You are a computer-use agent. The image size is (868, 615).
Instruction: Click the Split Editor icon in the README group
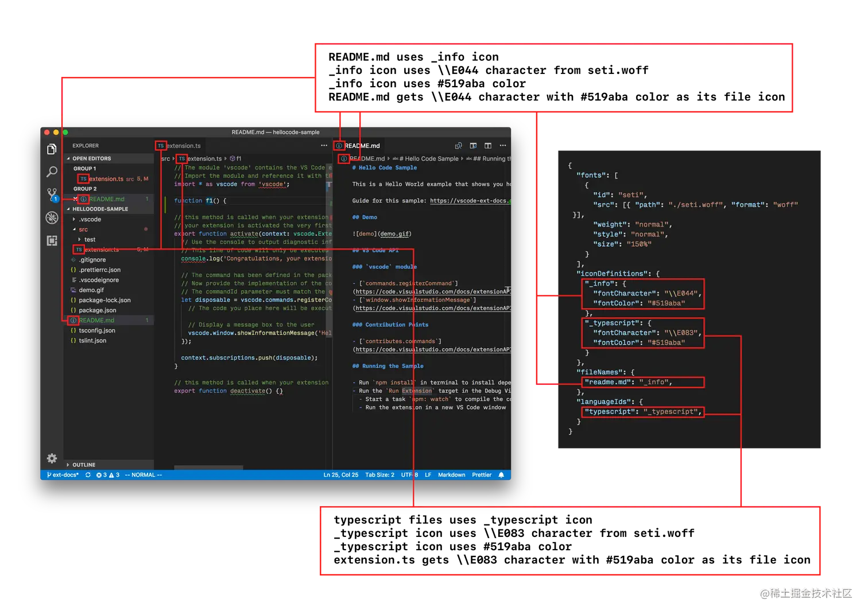(x=488, y=146)
